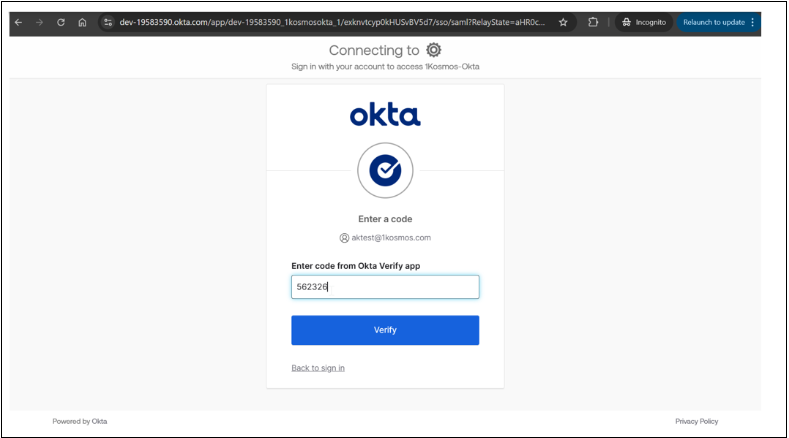The image size is (789, 438).
Task: Click the gear icon beside Connecting to
Action: point(433,50)
